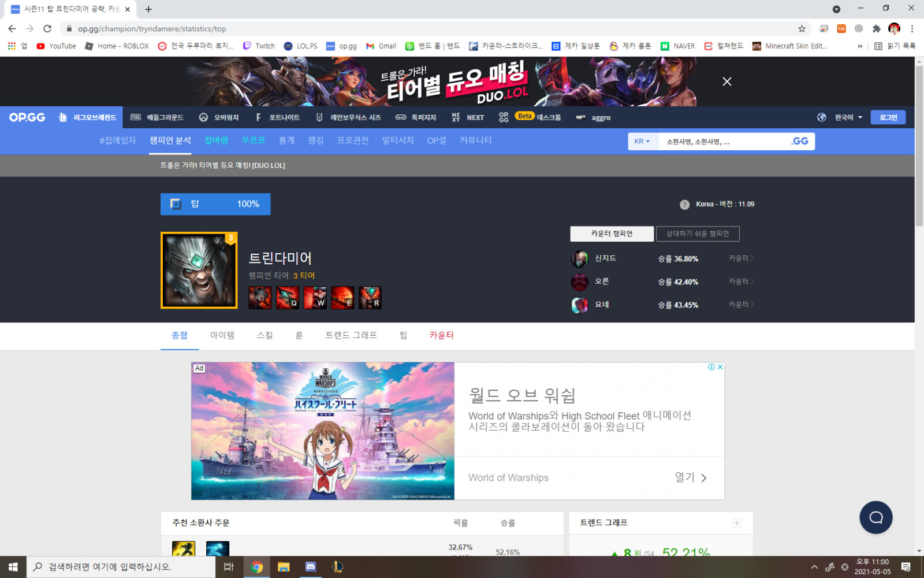924x578 pixels.
Task: Select the 스킬 tab
Action: [x=265, y=336]
